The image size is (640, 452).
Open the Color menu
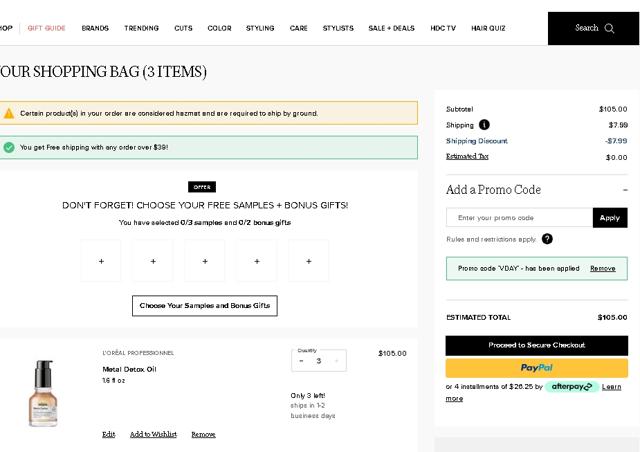pos(219,28)
